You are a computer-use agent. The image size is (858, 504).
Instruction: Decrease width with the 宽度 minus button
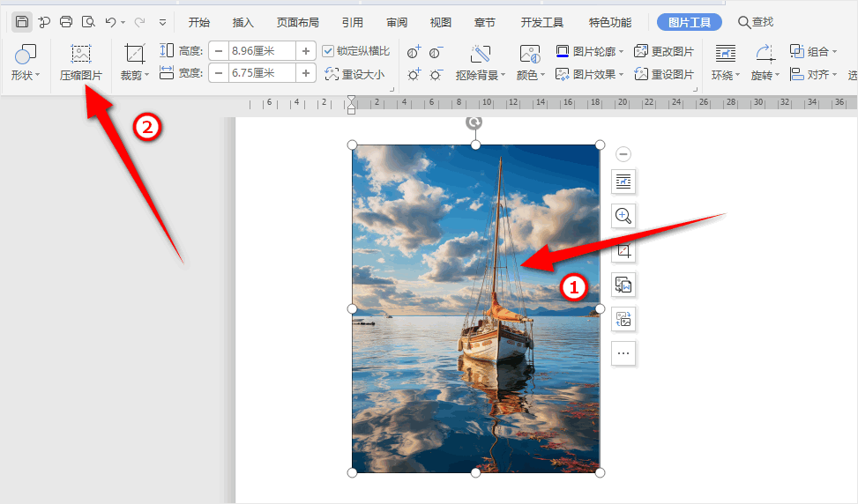click(x=219, y=73)
